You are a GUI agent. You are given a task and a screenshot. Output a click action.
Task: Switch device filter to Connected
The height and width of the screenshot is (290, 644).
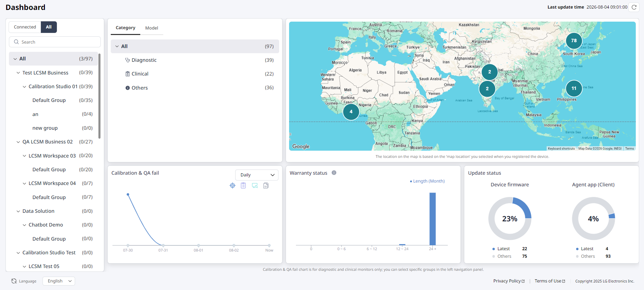(x=25, y=27)
